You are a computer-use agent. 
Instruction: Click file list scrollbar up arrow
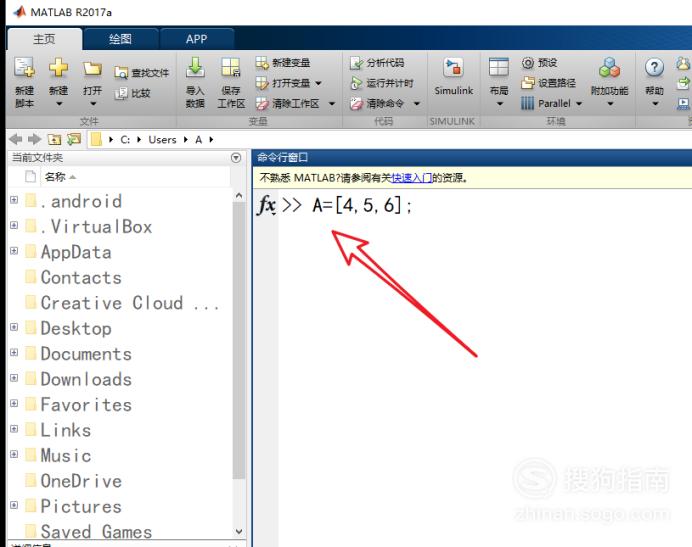[x=239, y=196]
